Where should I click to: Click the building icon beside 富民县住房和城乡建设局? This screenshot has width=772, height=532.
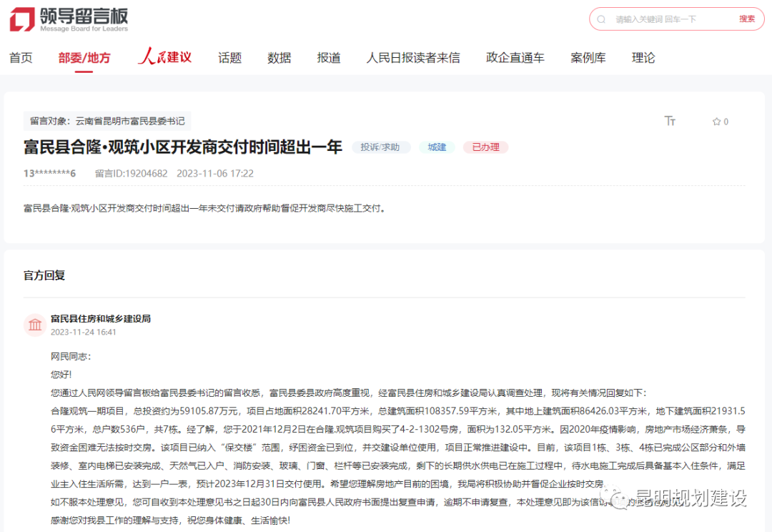tap(35, 325)
